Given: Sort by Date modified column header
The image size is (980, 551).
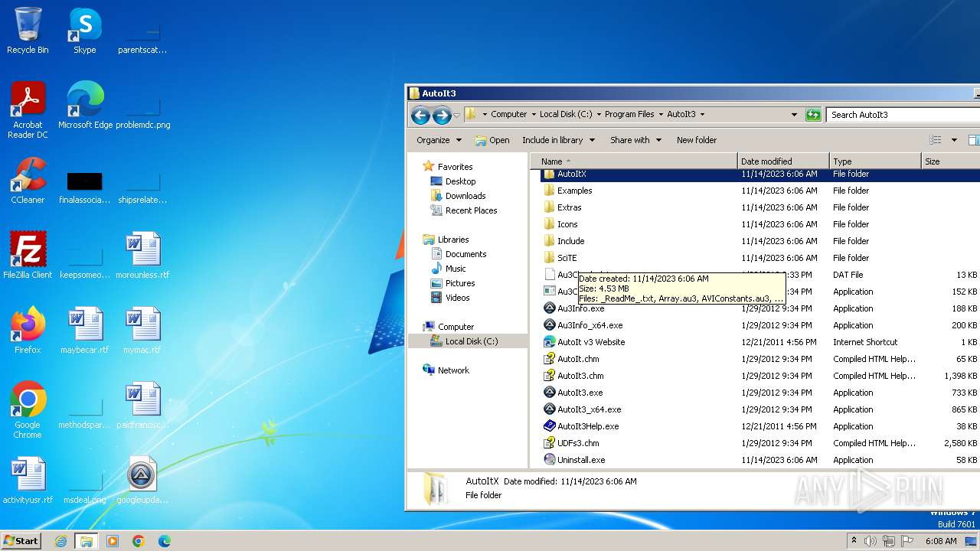Looking at the screenshot, I should pos(783,161).
